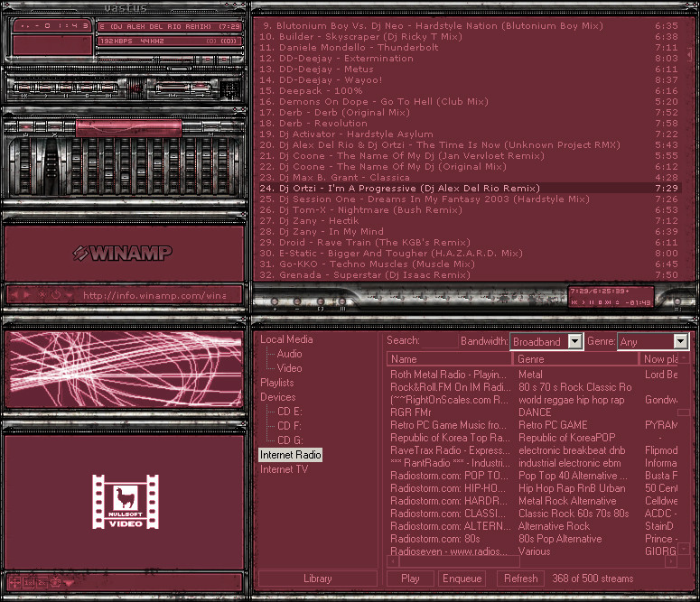Sort streams by the Now playing column header
Screen dimensions: 700x602
pos(659,359)
